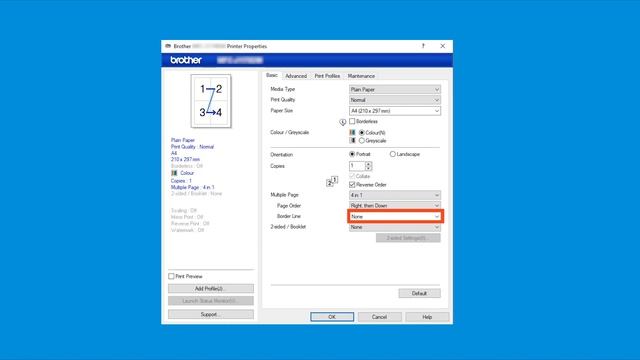Click the Copies number field
The image size is (640, 360).
(357, 166)
